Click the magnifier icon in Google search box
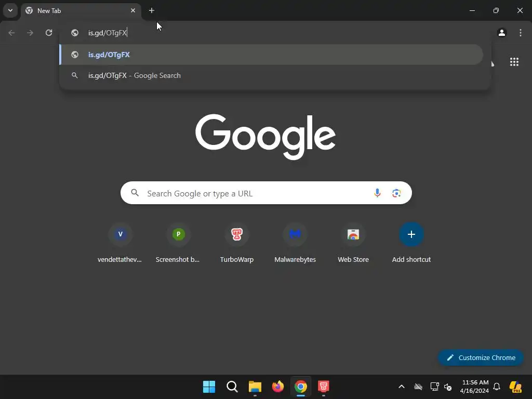 point(135,193)
